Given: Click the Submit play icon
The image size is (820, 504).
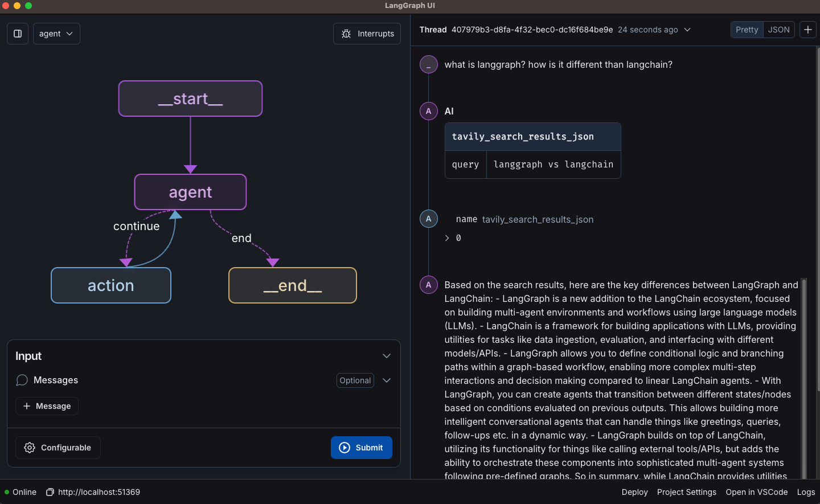Looking at the screenshot, I should click(x=345, y=448).
